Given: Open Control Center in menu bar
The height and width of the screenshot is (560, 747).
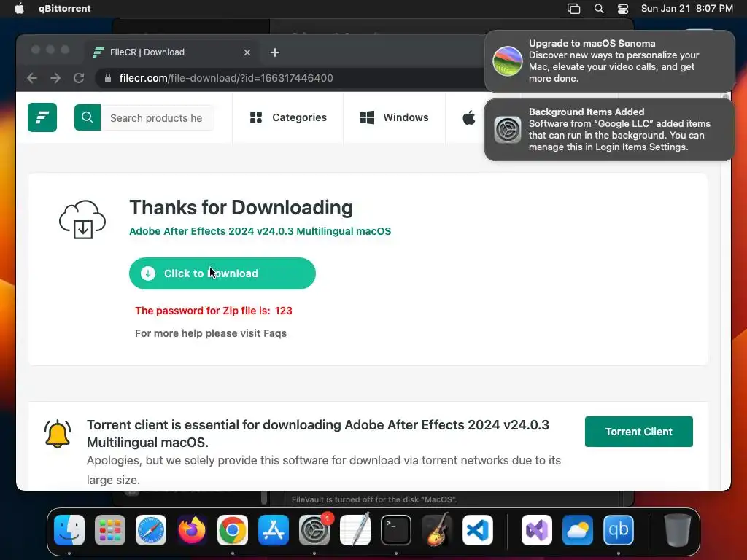Looking at the screenshot, I should (623, 9).
